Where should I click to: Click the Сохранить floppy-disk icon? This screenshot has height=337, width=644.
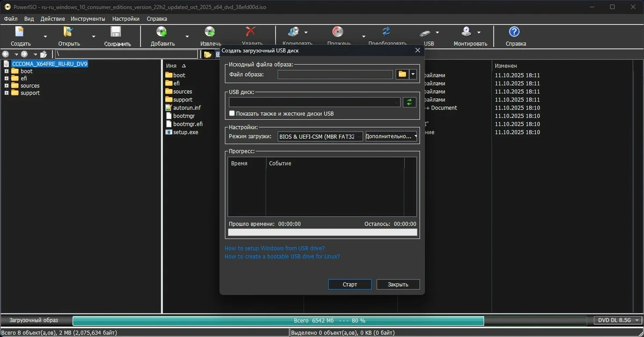pos(116,32)
